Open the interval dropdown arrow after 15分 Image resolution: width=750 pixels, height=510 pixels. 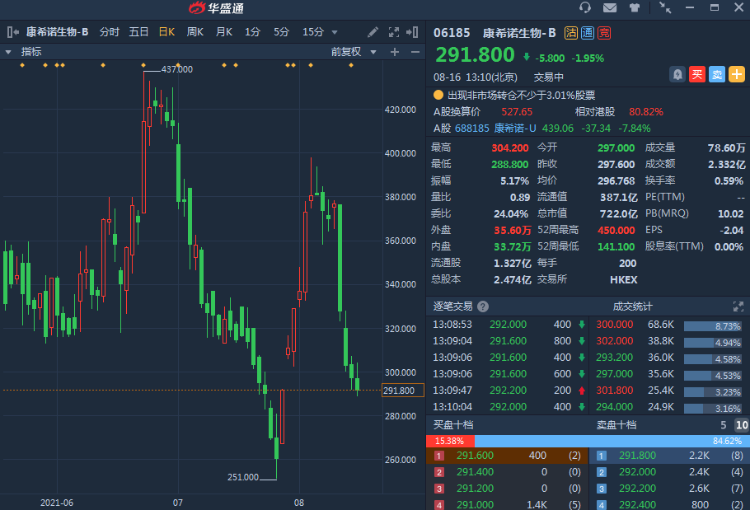[x=335, y=33]
